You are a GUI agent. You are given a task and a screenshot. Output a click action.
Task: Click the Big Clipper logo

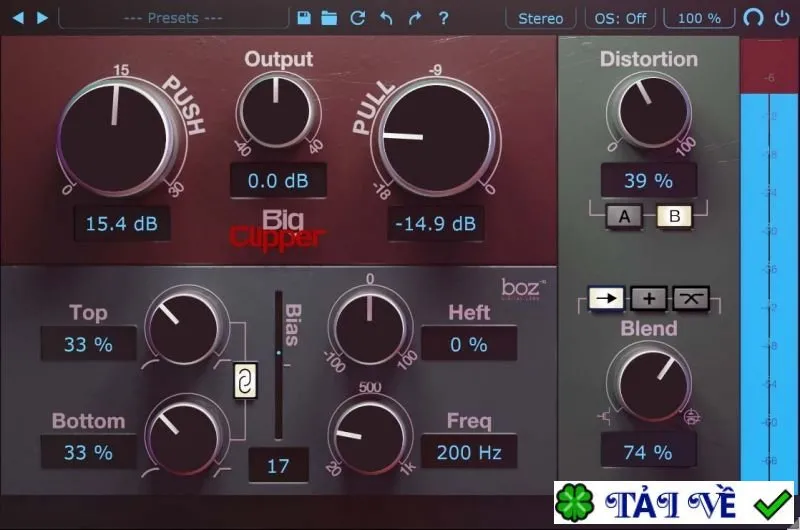click(277, 230)
